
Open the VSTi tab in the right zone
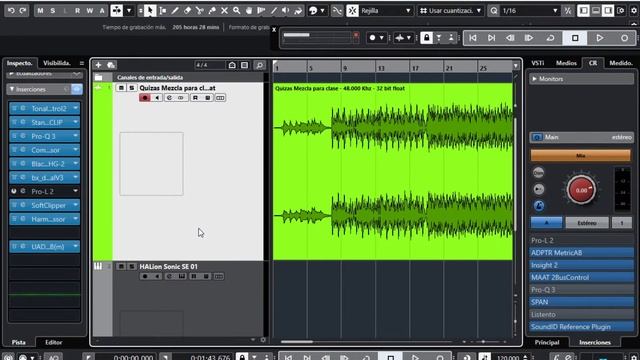pyautogui.click(x=538, y=63)
